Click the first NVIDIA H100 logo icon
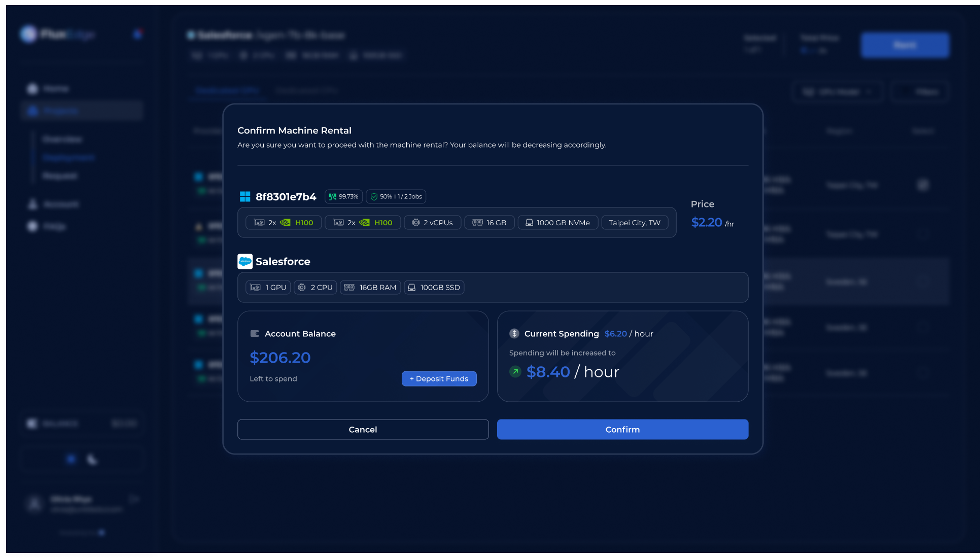This screenshot has height=560, width=980. tap(286, 223)
